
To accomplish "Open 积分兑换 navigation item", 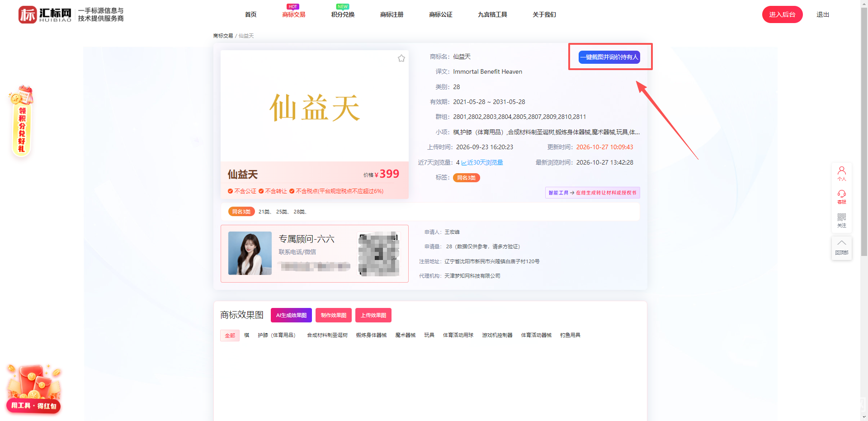I will coord(343,14).
